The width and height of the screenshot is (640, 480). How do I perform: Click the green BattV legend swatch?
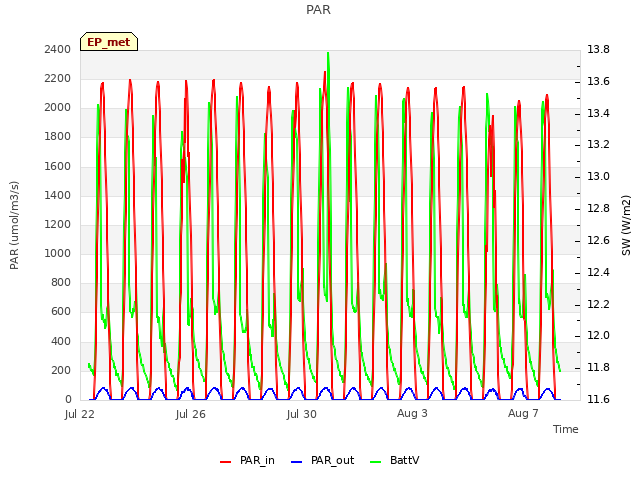[x=375, y=462]
